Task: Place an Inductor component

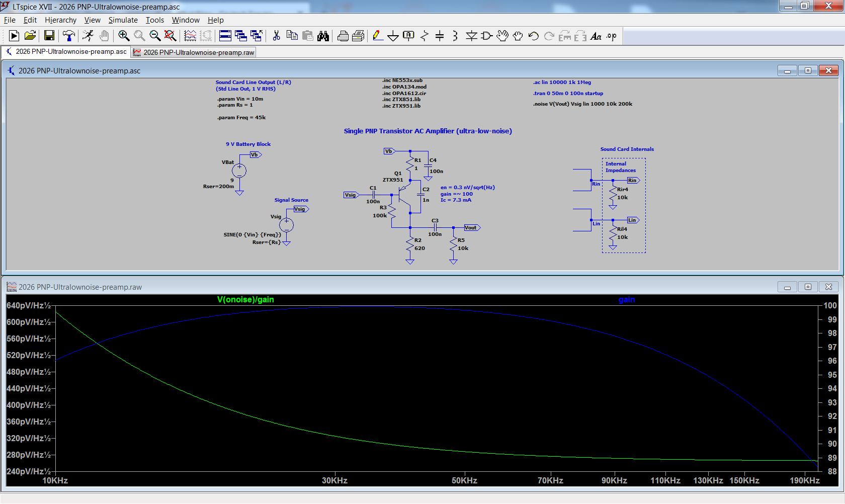Action: tap(455, 36)
